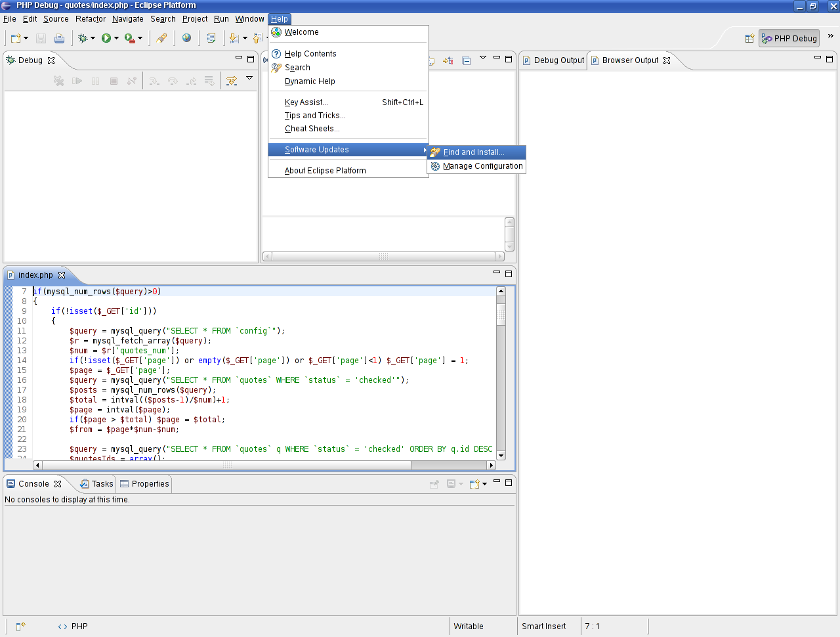840x637 pixels.
Task: Toggle Use Step Filters icon
Action: pos(232,81)
